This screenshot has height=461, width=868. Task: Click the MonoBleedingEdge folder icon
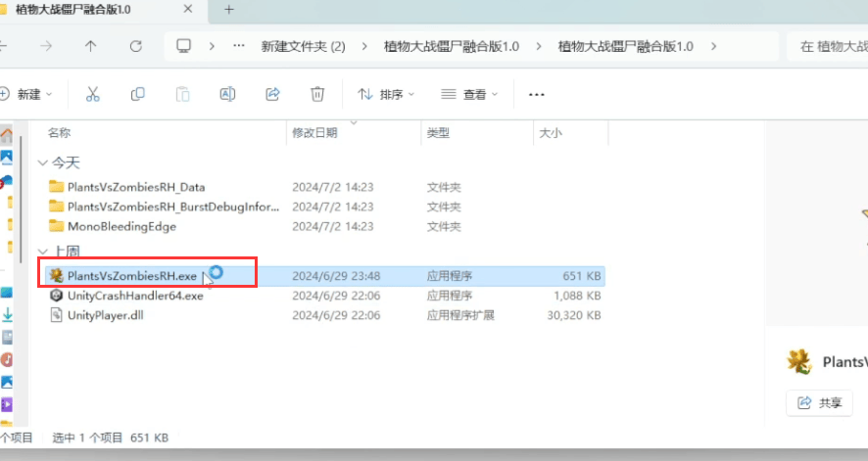tap(57, 226)
